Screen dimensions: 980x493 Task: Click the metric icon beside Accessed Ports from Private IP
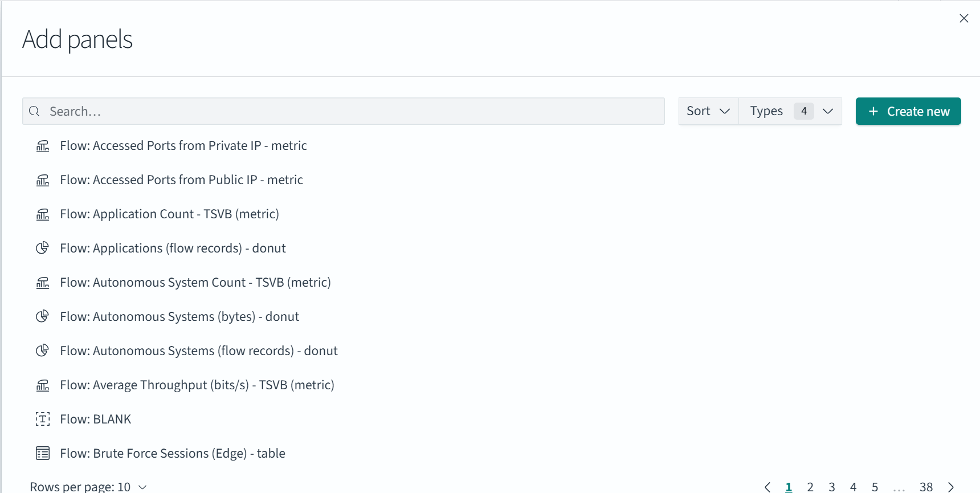coord(43,146)
